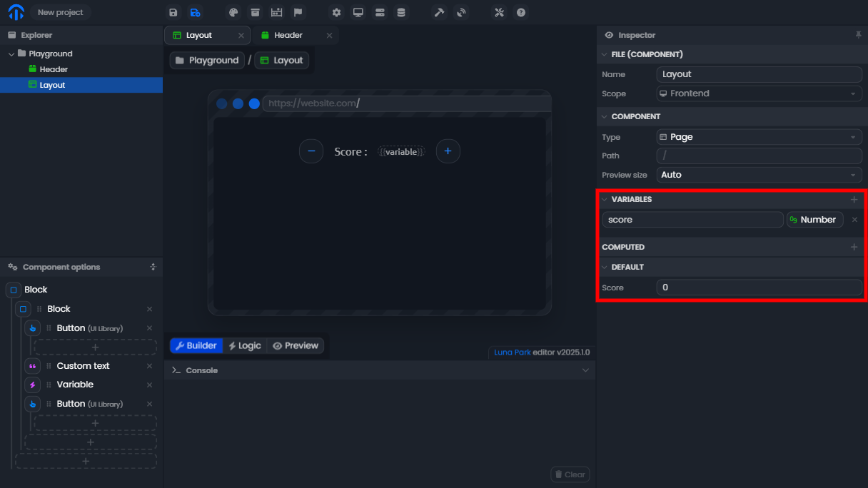Image resolution: width=868 pixels, height=488 pixels.
Task: Click the Name input field
Action: [759, 74]
